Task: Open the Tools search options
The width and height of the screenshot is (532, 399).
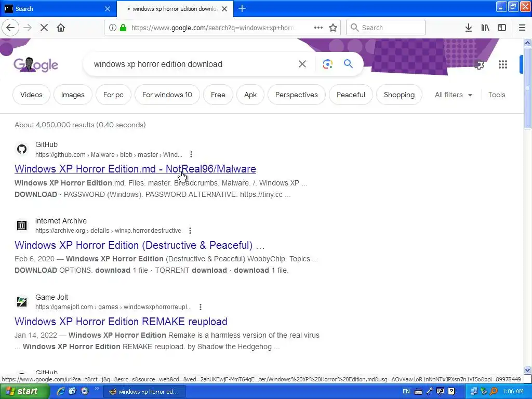Action: click(x=497, y=95)
